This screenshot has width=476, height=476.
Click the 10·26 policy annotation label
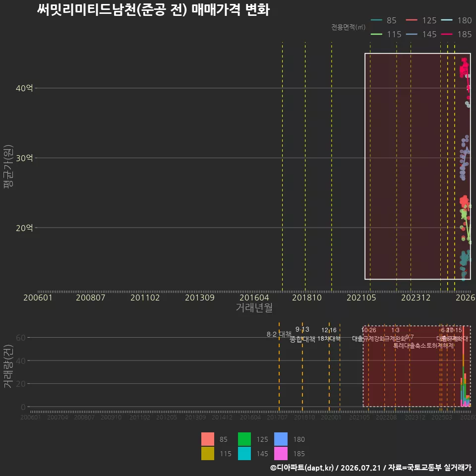pos(368,330)
